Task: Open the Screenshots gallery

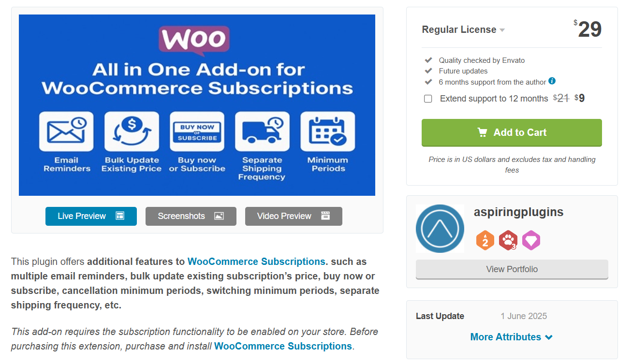Action: pyautogui.click(x=191, y=216)
